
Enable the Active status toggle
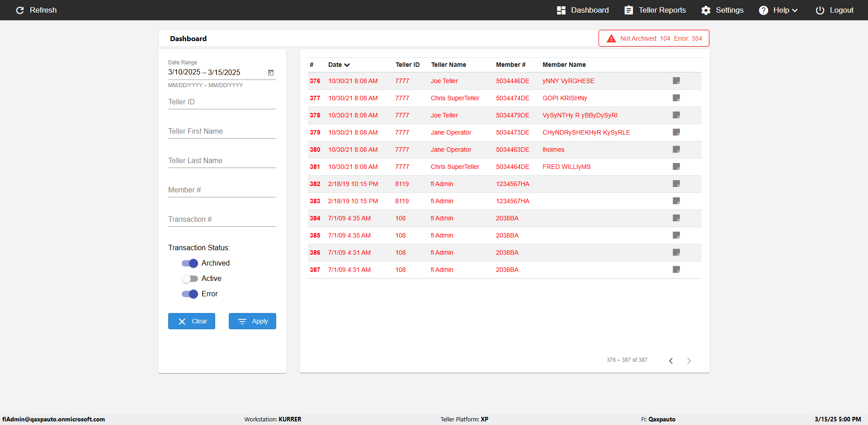[190, 279]
